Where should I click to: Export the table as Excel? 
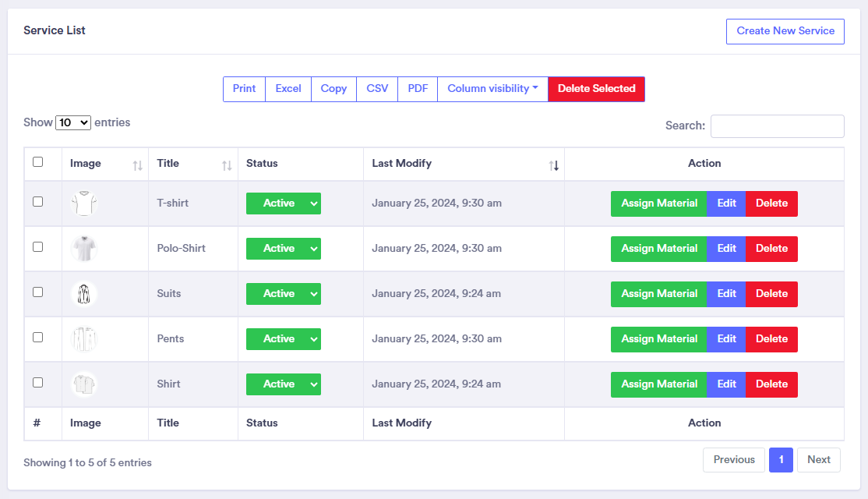click(288, 89)
